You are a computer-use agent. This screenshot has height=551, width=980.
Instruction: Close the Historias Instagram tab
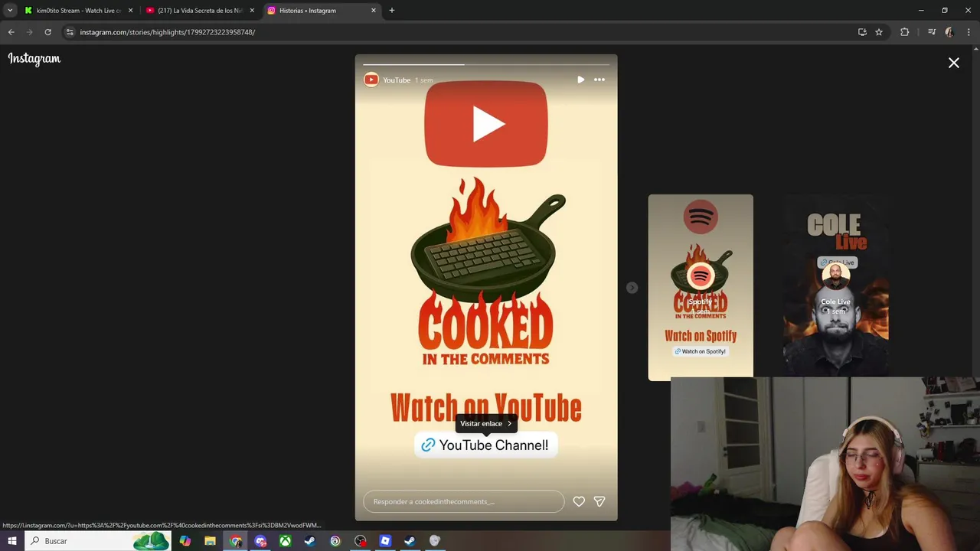374,11
